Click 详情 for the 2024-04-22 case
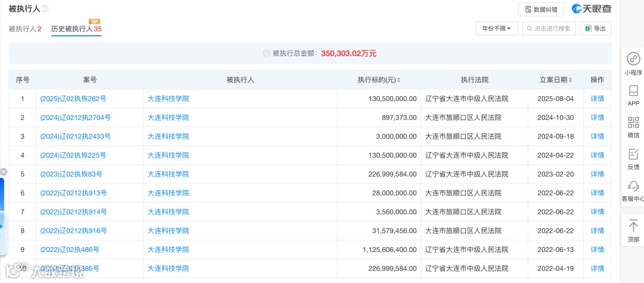The width and height of the screenshot is (644, 283). [597, 155]
